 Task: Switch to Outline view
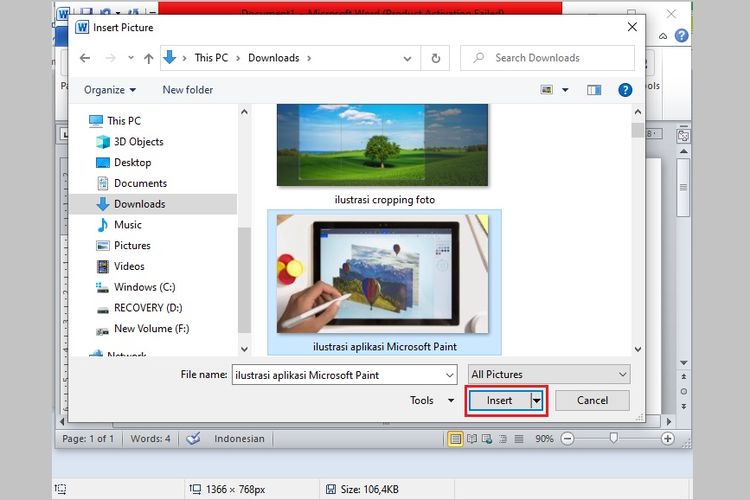(503, 438)
